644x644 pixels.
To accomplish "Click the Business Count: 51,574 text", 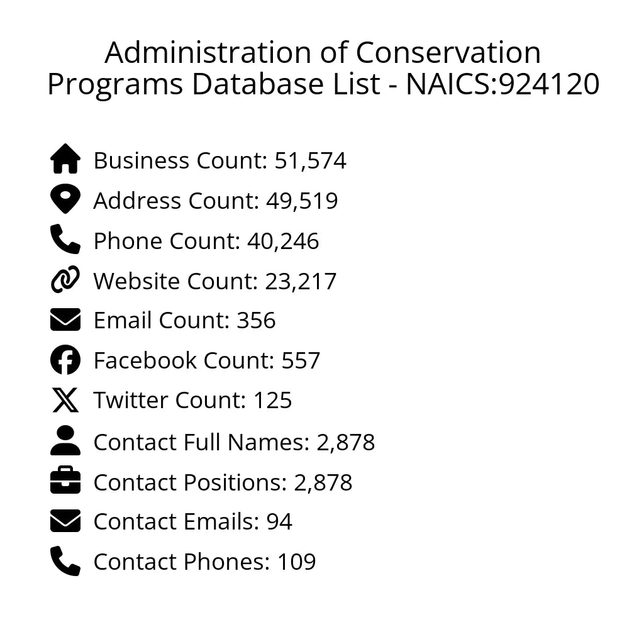I will click(x=219, y=161).
